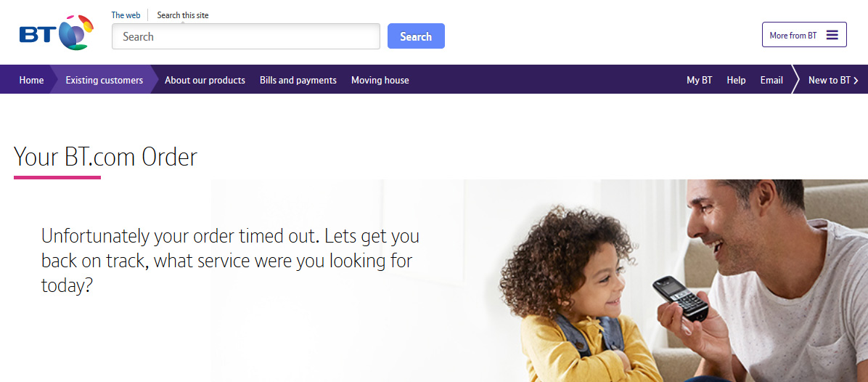Select The web search scope
Image resolution: width=868 pixels, height=382 pixels.
(x=126, y=15)
